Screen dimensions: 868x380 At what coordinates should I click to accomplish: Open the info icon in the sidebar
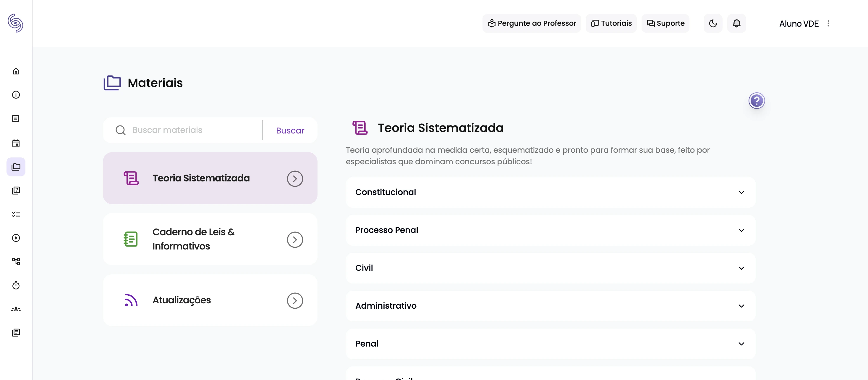16,95
